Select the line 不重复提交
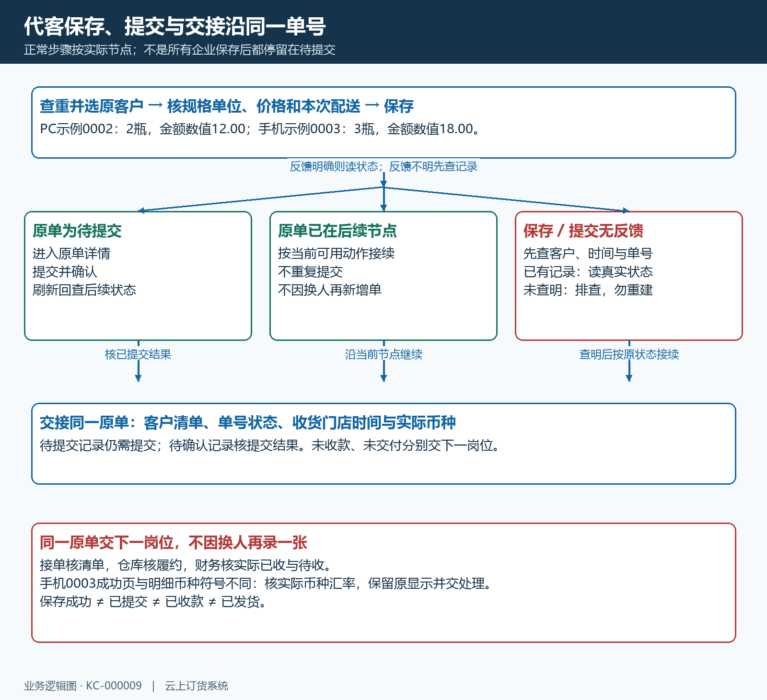Screen dimensions: 767x700 click(311, 271)
